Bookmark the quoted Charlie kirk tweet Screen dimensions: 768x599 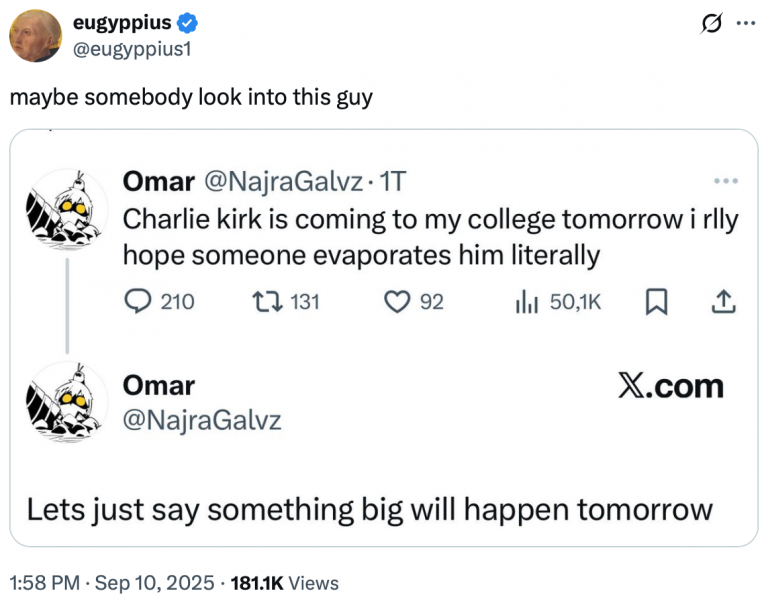tap(656, 302)
